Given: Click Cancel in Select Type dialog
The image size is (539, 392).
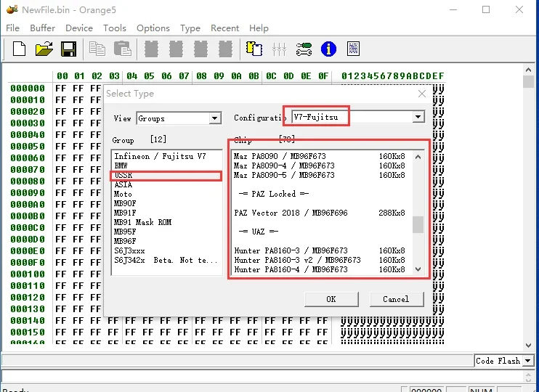Looking at the screenshot, I should [397, 299].
